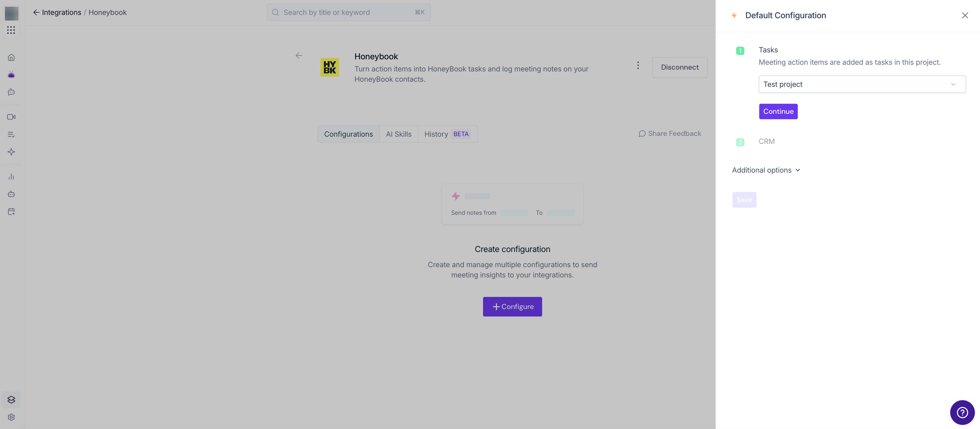980x429 pixels.
Task: Click the Honeybook breadcrumb text
Action: click(x=107, y=13)
